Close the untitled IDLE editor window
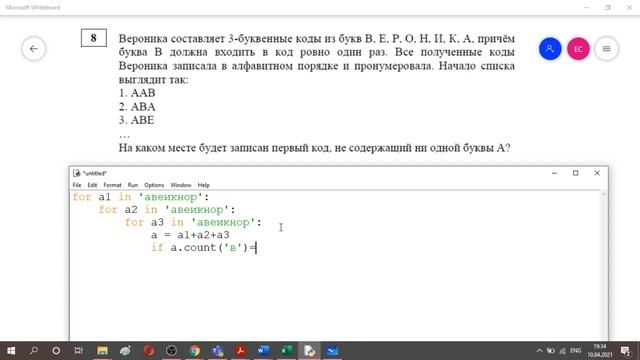Image resolution: width=640 pixels, height=360 pixels. pyautogui.click(x=597, y=173)
